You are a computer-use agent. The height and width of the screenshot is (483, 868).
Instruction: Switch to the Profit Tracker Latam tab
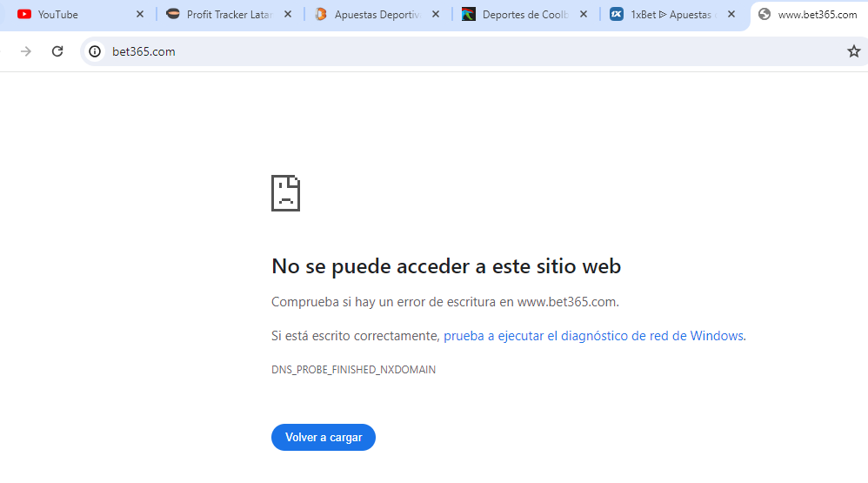pos(230,15)
